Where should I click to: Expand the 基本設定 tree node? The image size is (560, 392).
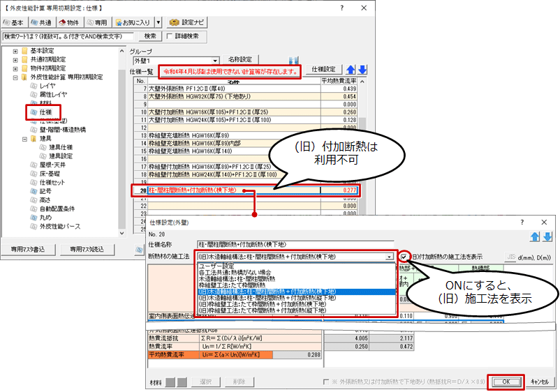point(15,51)
